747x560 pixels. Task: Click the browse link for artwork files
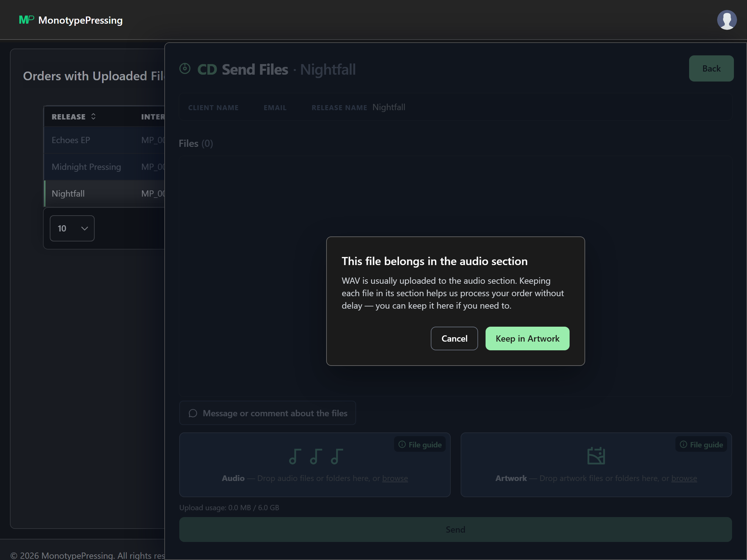point(684,478)
